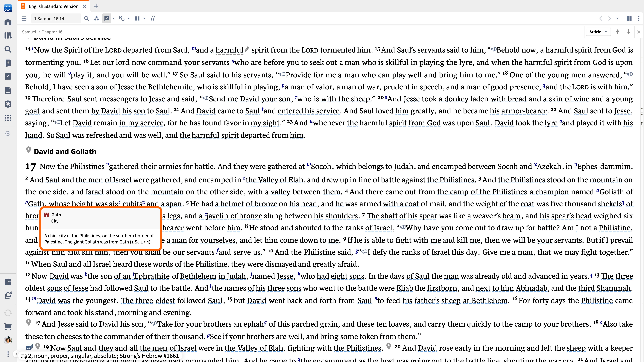Viewport: 644px width, 362px height.
Task: Open the Article navigation dropdown
Action: pos(598,32)
